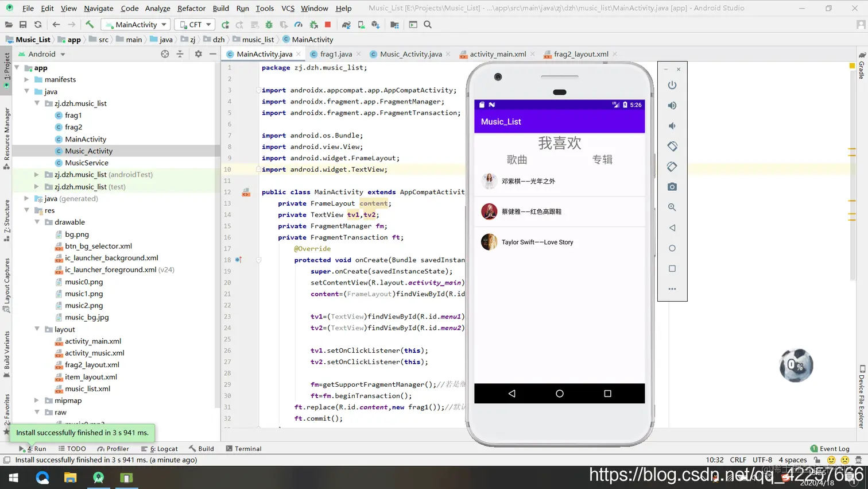Open the Profiler tool window
The image size is (868, 489).
tap(113, 449)
